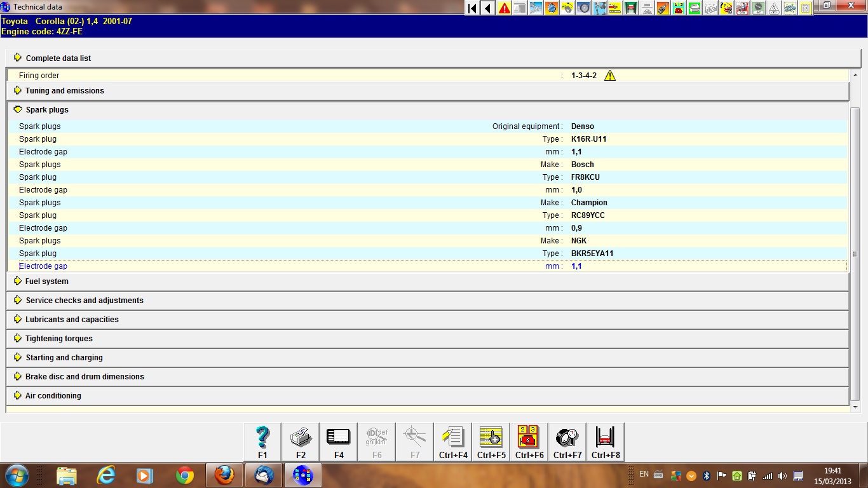Image resolution: width=868 pixels, height=488 pixels.
Task: Click the firing order warning triangle
Action: click(610, 76)
